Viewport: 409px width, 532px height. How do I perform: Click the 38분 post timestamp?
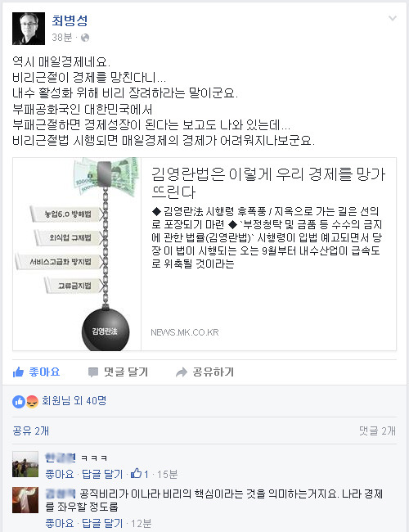pos(62,37)
